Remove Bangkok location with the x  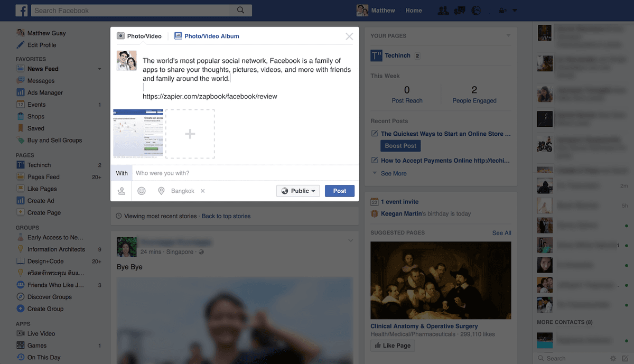point(203,191)
